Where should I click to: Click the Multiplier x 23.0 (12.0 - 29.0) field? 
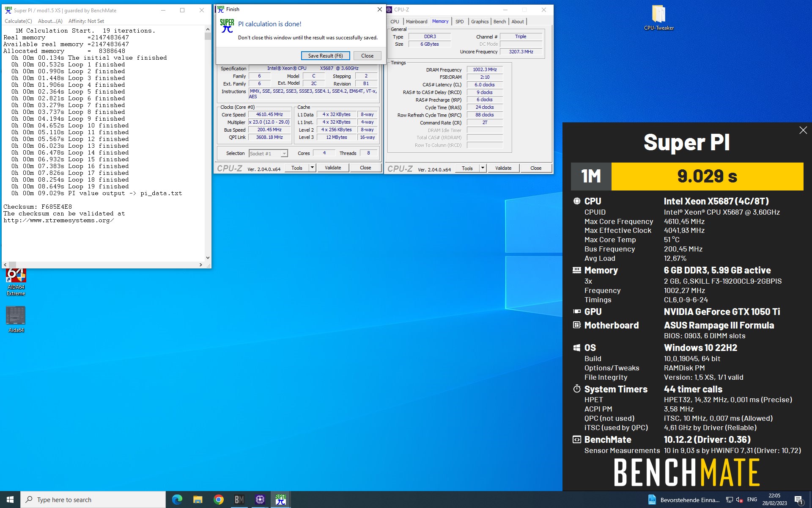[269, 122]
